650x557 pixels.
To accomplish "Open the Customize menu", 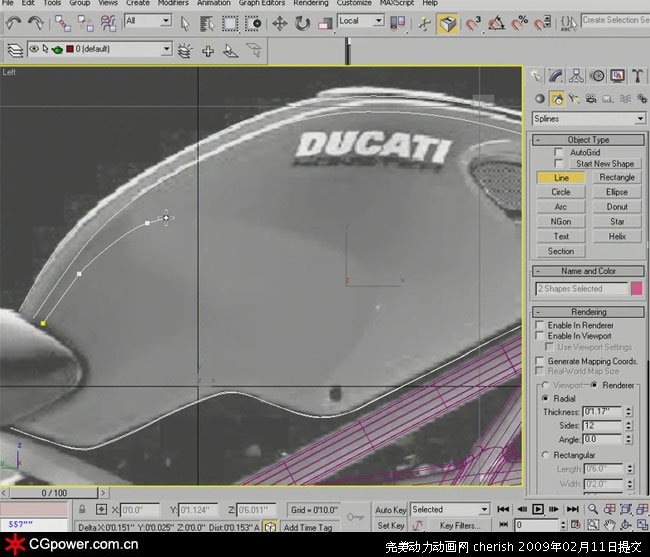I will [354, 3].
